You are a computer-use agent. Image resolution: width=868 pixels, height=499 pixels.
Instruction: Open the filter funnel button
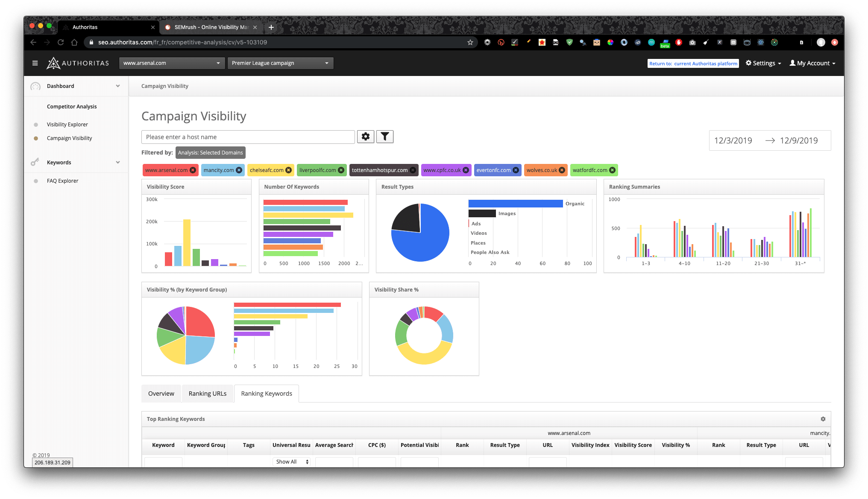[385, 137]
